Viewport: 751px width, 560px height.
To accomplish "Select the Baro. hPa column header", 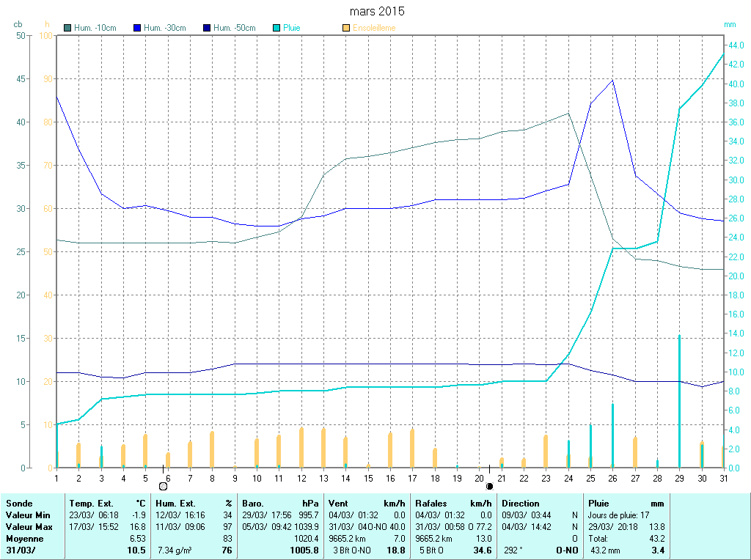I will point(281,504).
